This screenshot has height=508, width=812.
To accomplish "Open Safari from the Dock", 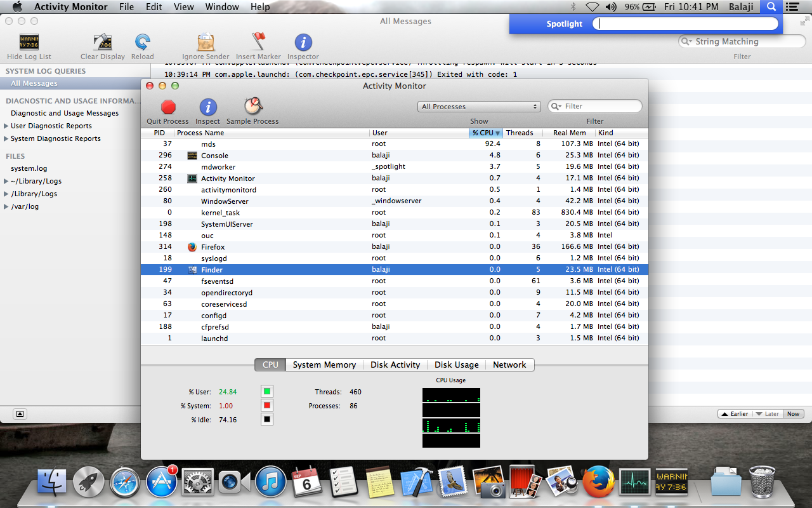I will [125, 483].
